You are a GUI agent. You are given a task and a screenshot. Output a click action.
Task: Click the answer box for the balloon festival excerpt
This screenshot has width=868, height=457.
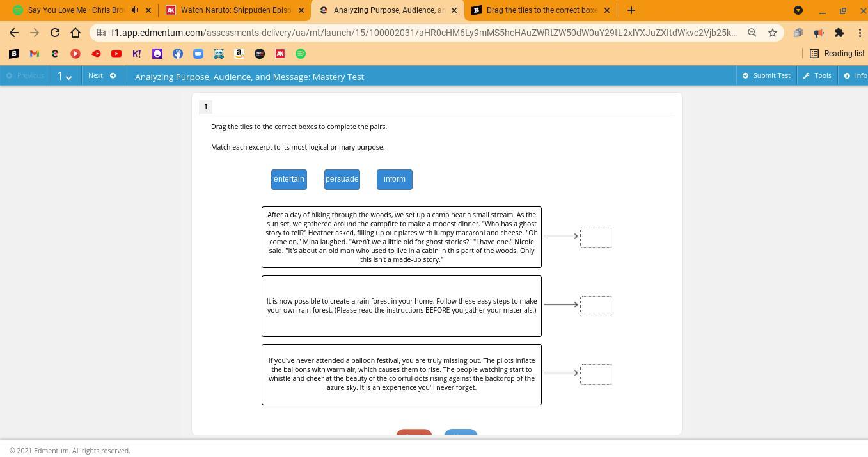click(x=596, y=375)
